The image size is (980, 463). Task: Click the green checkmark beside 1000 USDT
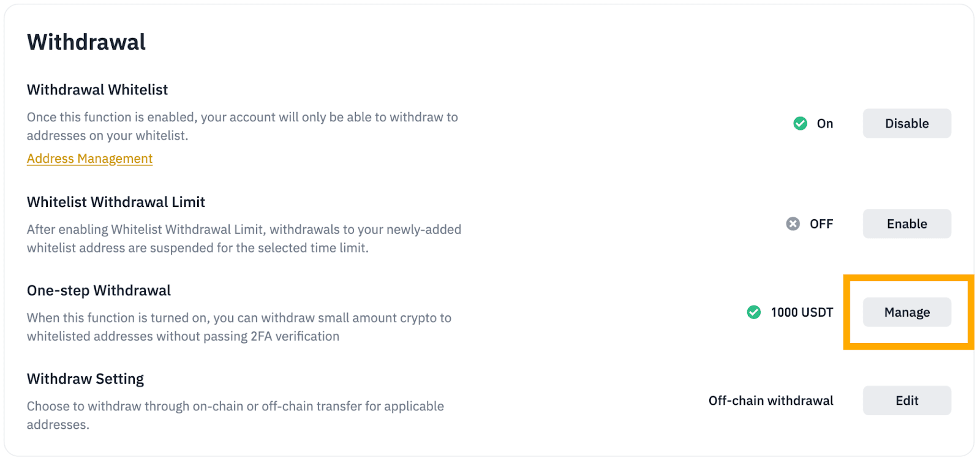pos(753,312)
